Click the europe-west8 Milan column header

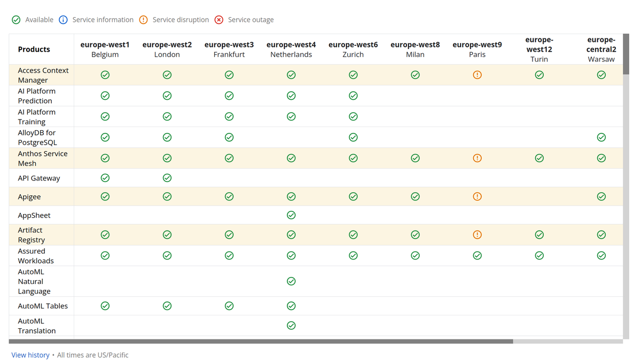415,50
